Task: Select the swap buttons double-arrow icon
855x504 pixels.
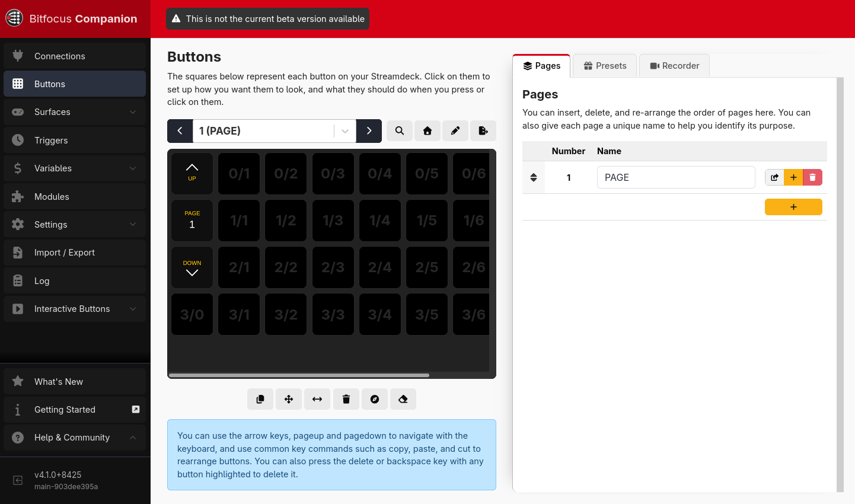Action: point(317,399)
